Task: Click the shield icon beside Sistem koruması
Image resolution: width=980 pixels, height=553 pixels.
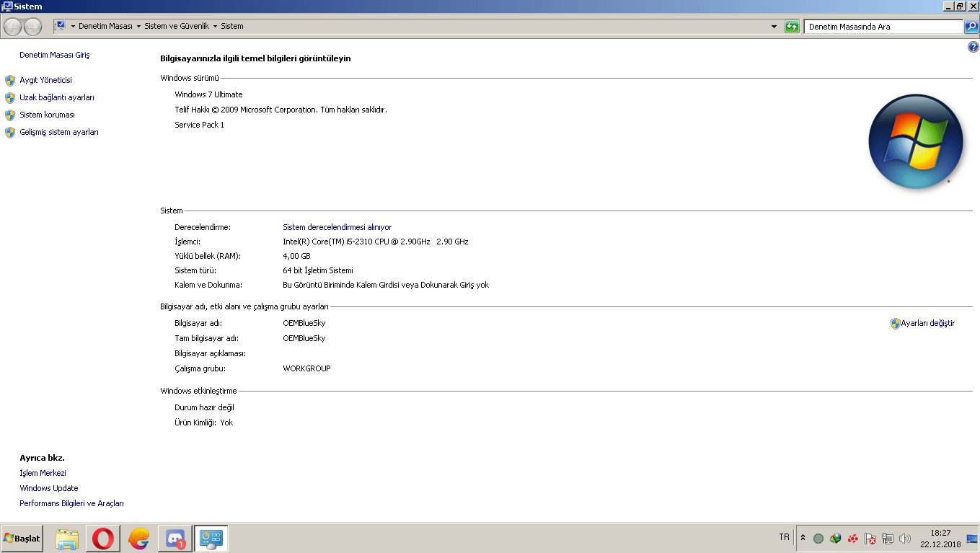Action: (10, 115)
